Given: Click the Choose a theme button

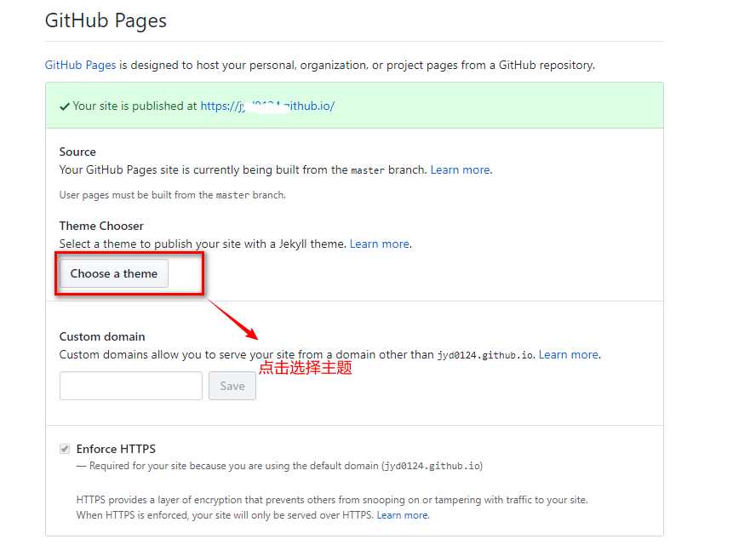Looking at the screenshot, I should pyautogui.click(x=114, y=273).
